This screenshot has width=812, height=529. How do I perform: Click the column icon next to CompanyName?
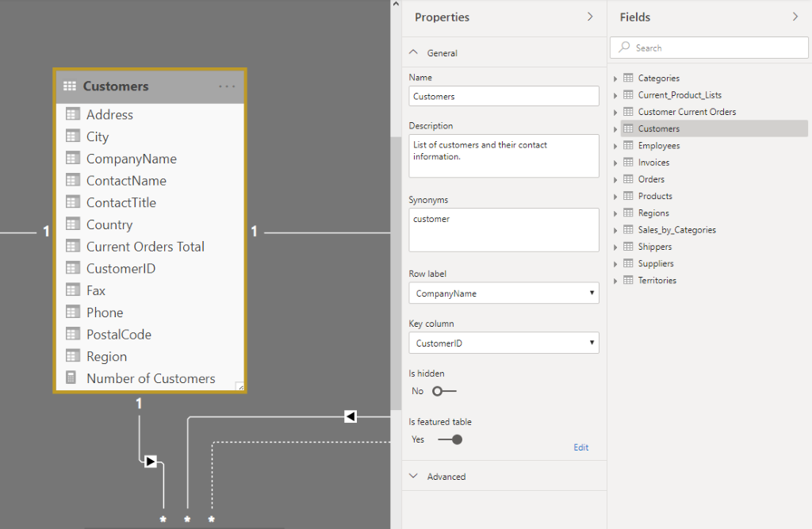pyautogui.click(x=73, y=159)
